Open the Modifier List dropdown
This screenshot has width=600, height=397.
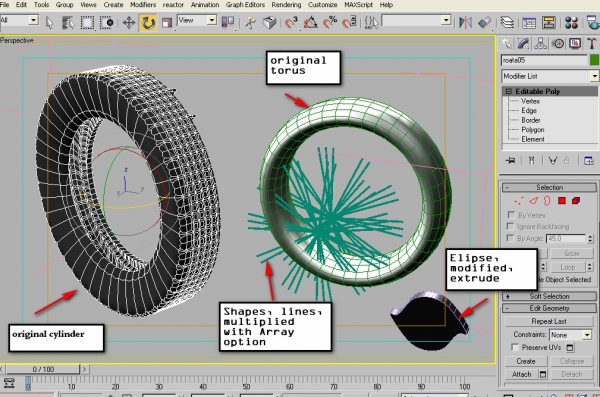point(549,76)
